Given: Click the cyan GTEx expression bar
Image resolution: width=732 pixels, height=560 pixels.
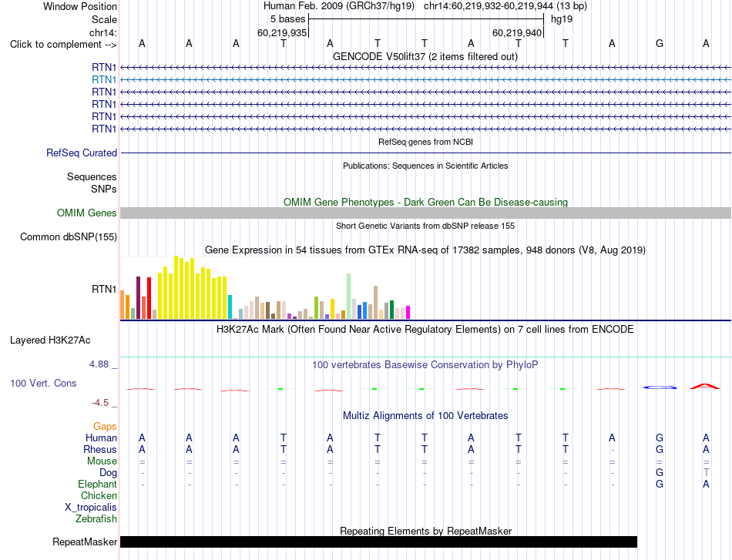Looking at the screenshot, I should click(x=230, y=307).
